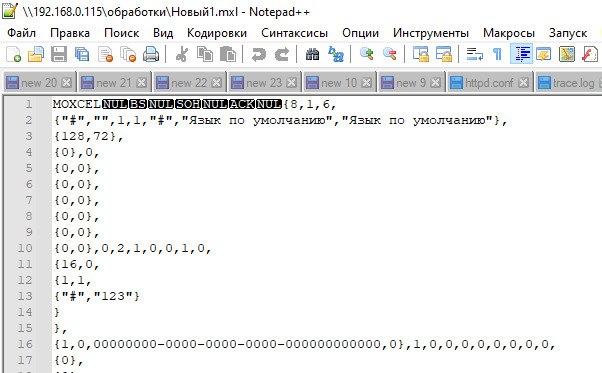Switch to the new 23 tab
This screenshot has height=373, width=602.
[264, 83]
